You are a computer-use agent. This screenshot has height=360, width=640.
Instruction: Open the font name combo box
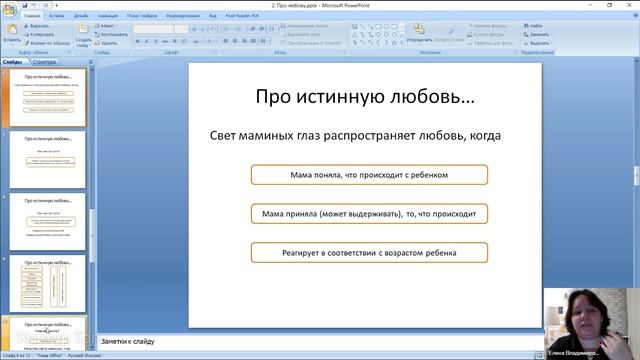pos(153,29)
